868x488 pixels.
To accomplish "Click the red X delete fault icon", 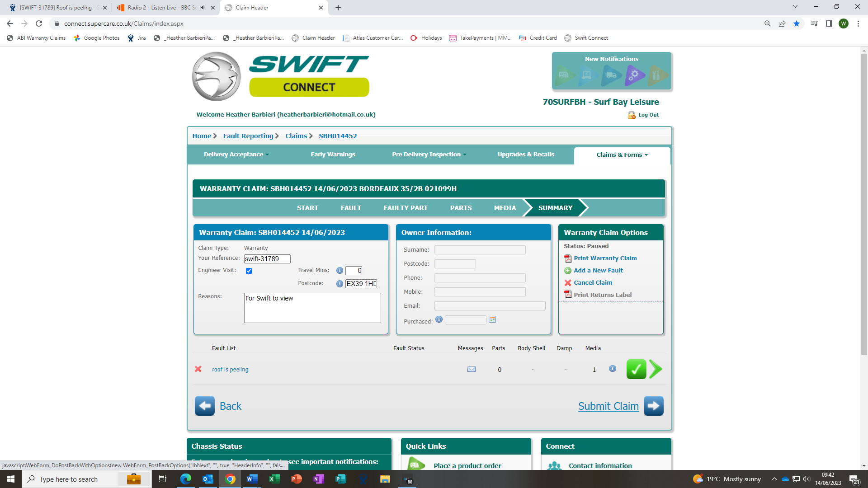I will click(198, 369).
